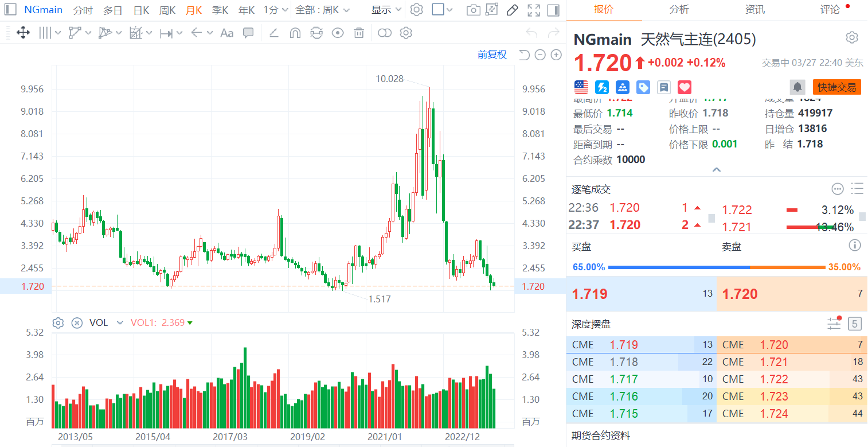Image resolution: width=868 pixels, height=447 pixels.
Task: Collapse the quote details with chevron
Action: pos(716,170)
